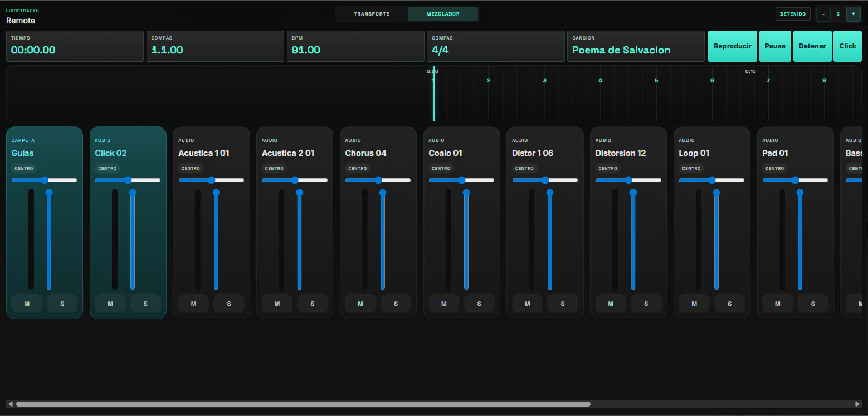Solo the Distorsion 12 track
This screenshot has width=868, height=416.
646,304
